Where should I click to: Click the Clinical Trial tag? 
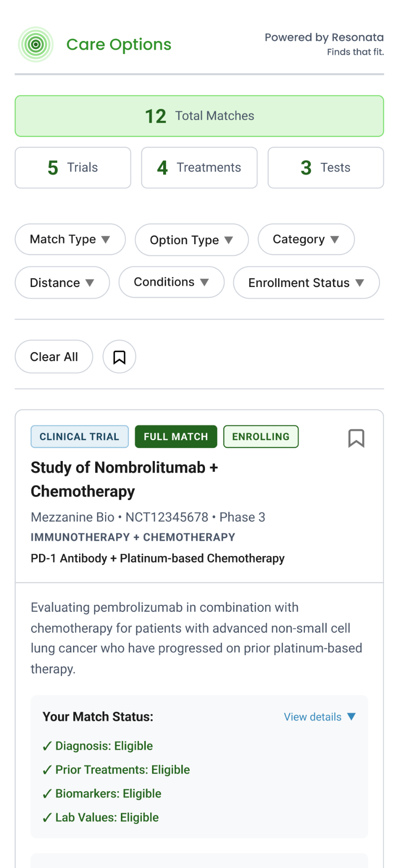pos(79,437)
